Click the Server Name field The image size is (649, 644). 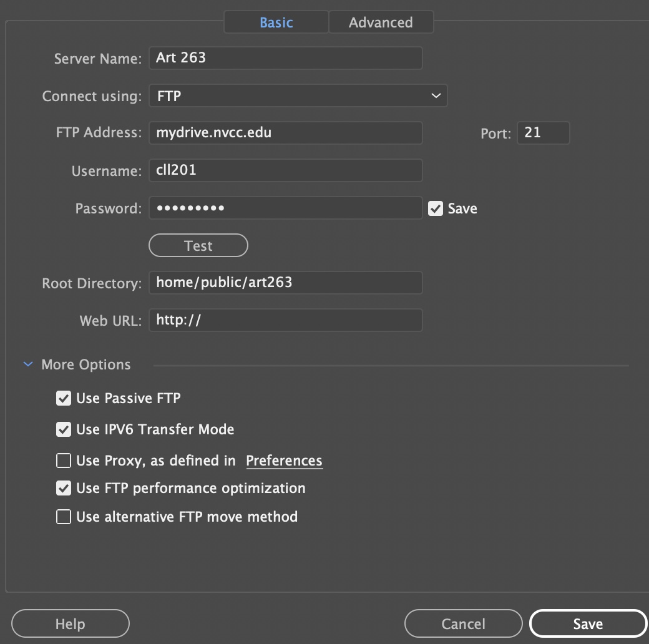285,58
